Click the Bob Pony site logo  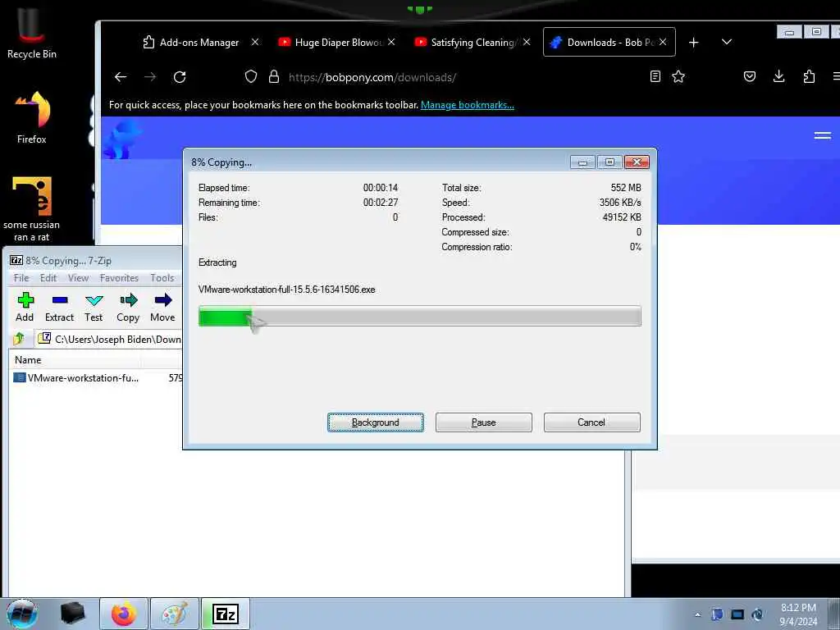121,139
